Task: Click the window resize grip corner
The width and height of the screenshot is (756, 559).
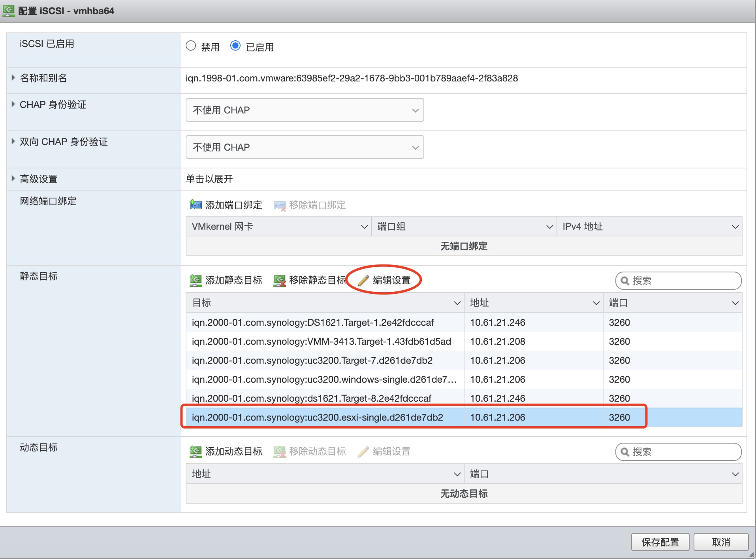Action: point(751,554)
